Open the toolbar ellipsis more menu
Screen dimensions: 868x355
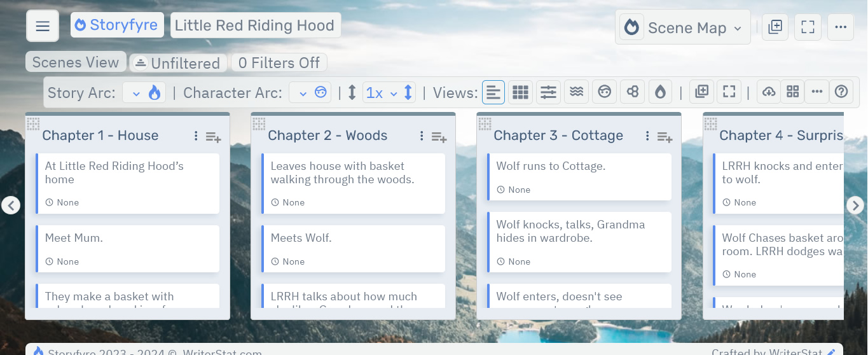(x=816, y=92)
